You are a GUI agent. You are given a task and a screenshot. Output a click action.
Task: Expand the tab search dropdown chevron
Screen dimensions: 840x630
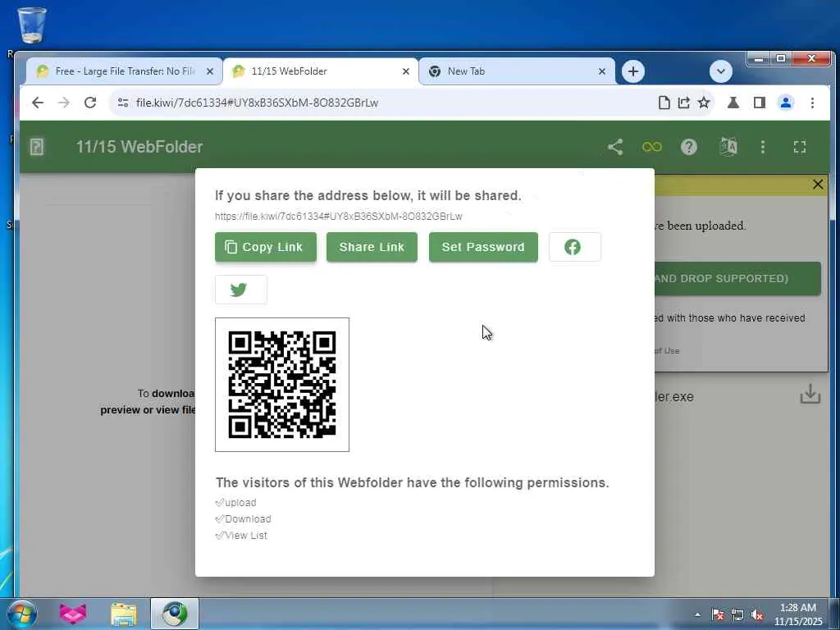point(721,71)
